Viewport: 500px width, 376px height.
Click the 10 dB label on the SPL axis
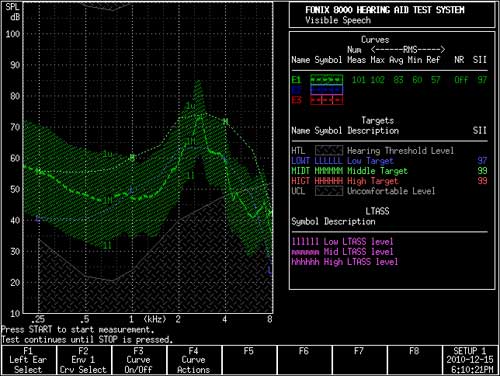coord(15,314)
